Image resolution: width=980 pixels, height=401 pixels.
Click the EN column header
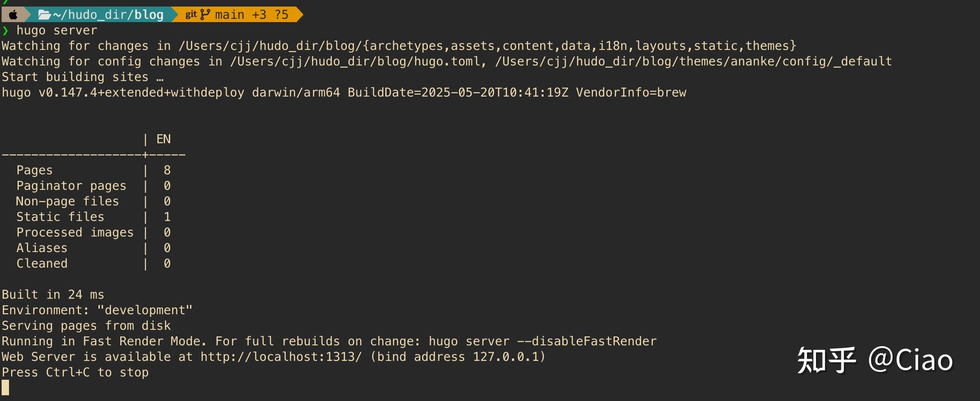click(164, 139)
